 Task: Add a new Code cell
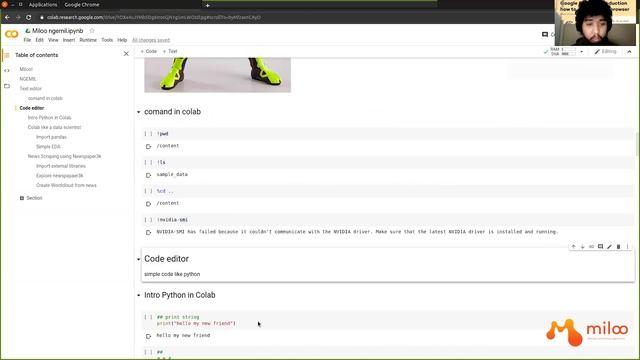[x=149, y=51]
